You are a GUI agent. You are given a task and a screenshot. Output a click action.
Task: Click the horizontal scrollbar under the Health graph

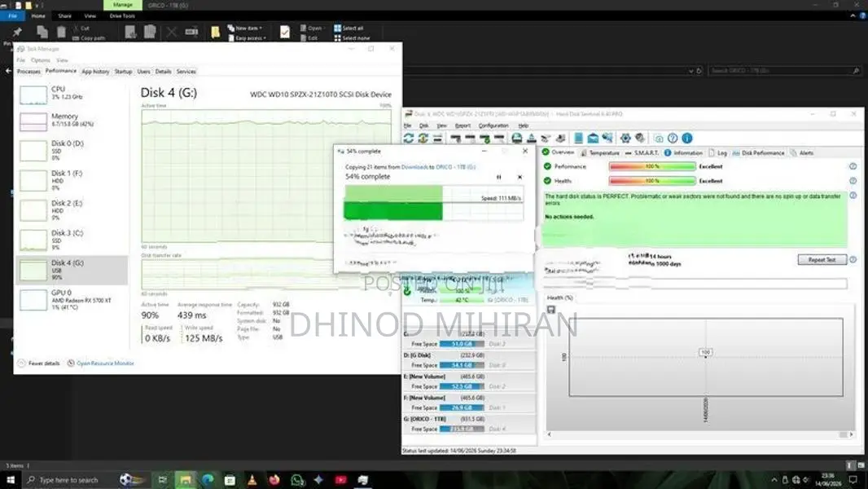pyautogui.click(x=700, y=434)
